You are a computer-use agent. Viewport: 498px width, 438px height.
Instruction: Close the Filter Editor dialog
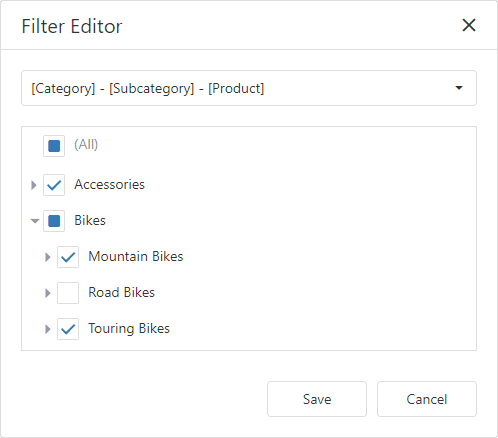(469, 25)
